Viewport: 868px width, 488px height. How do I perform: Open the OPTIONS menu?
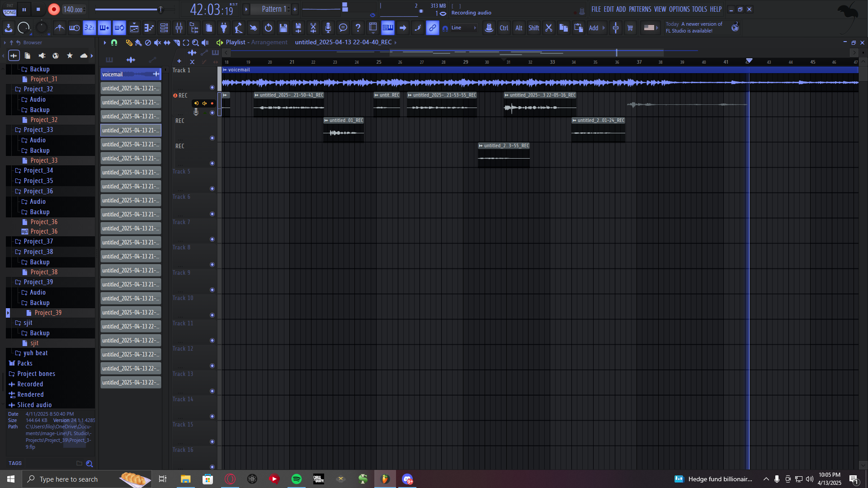tap(679, 9)
